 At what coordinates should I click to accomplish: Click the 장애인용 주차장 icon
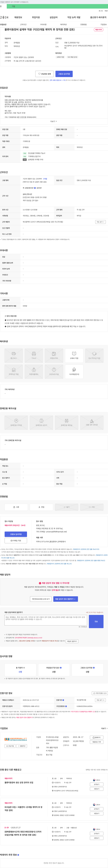[x=16, y=423]
